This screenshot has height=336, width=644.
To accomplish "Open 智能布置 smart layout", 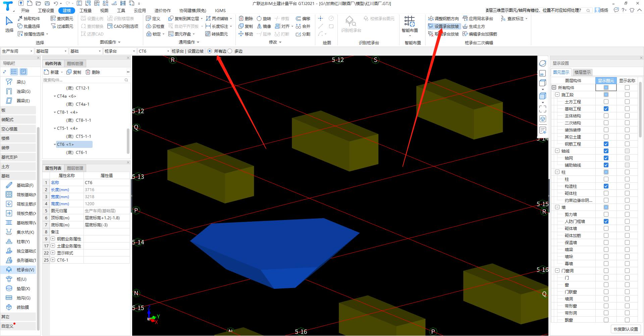I will tap(410, 25).
